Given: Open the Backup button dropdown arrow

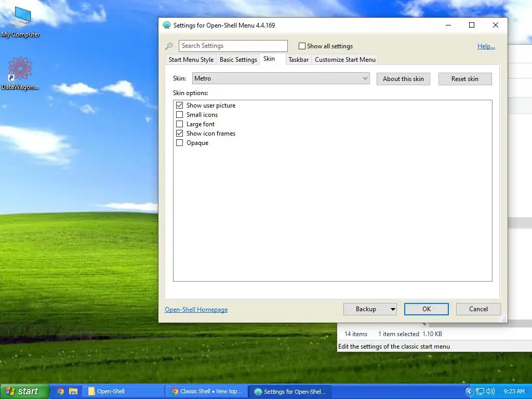Looking at the screenshot, I should click(x=393, y=309).
